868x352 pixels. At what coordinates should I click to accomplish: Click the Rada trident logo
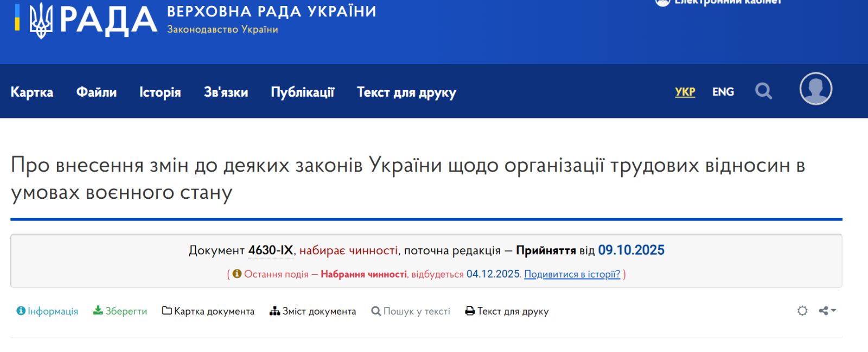(x=41, y=20)
